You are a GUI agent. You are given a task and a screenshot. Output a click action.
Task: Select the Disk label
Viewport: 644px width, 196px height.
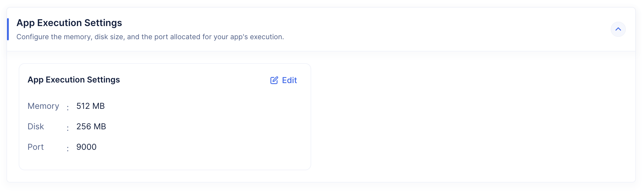point(36,127)
